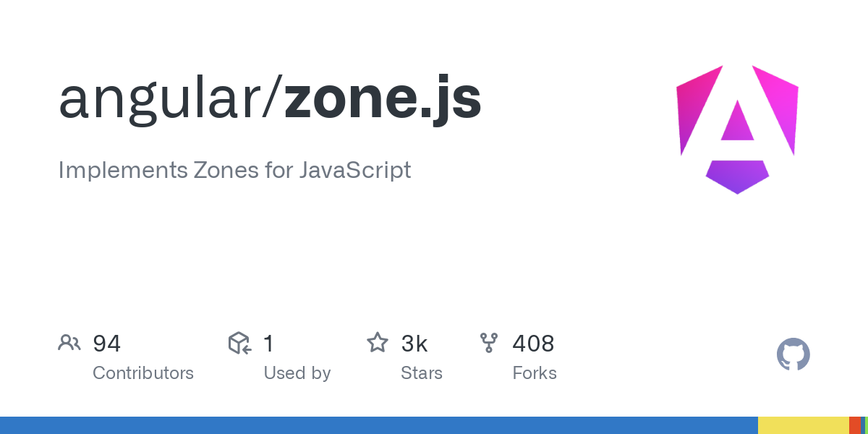
Task: Click the "Contributors" label
Action: (x=143, y=373)
